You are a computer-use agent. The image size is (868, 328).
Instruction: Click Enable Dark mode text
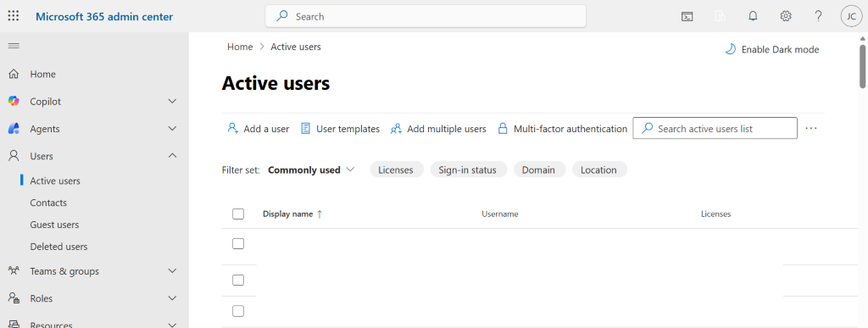coord(780,49)
